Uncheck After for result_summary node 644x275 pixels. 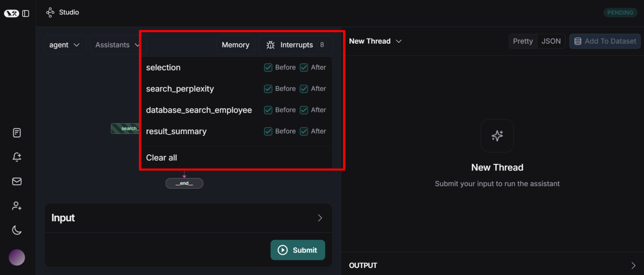[304, 131]
